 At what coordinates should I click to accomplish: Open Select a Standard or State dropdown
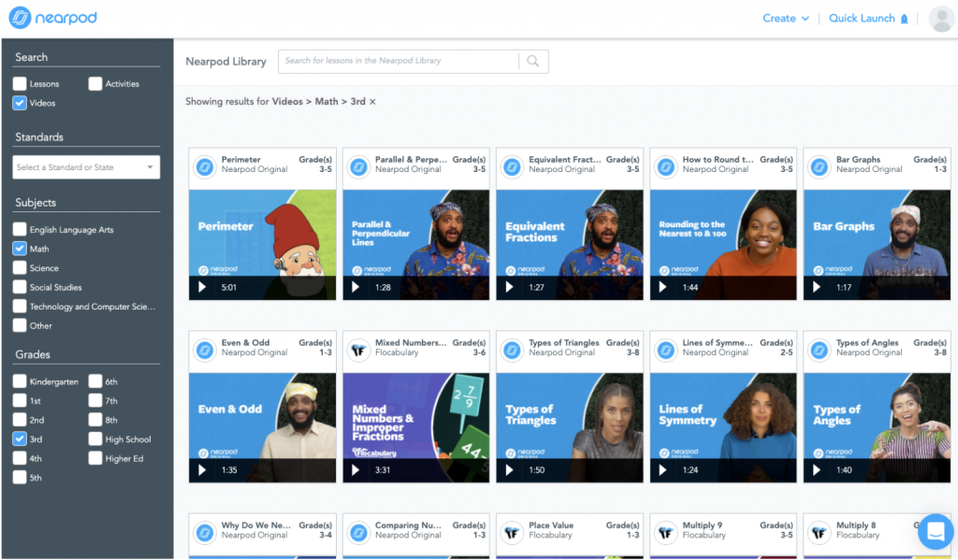click(x=86, y=167)
